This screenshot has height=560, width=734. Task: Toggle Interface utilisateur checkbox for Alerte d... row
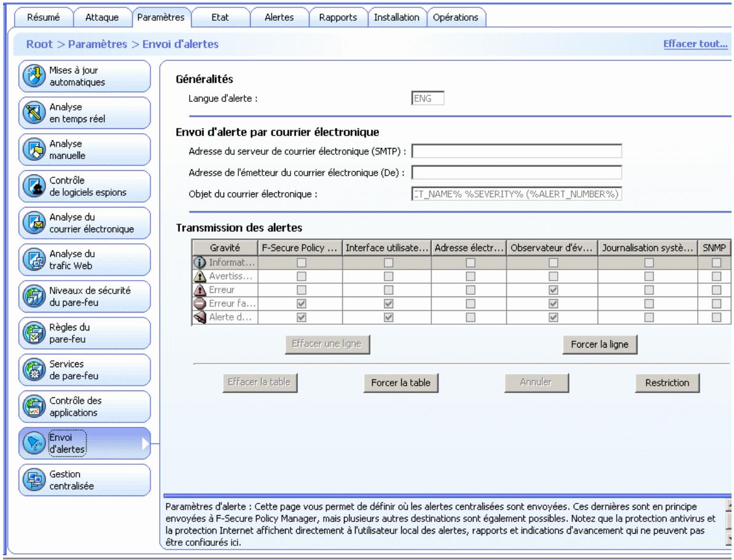coord(389,317)
